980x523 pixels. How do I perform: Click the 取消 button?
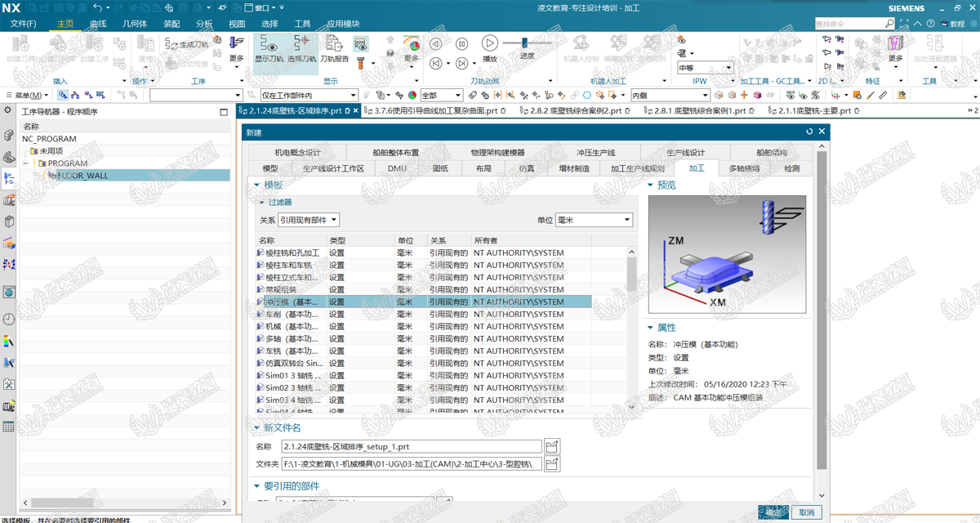[x=806, y=512]
